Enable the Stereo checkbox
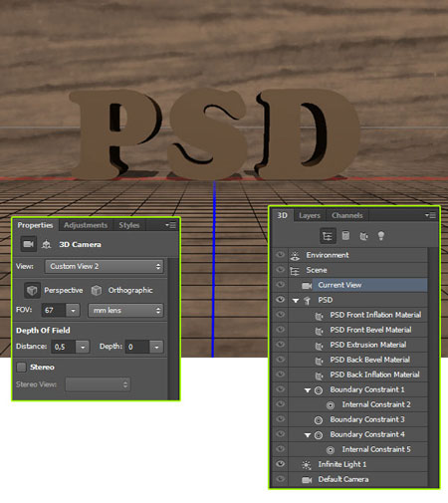Image resolution: width=448 pixels, height=503 pixels. click(22, 367)
